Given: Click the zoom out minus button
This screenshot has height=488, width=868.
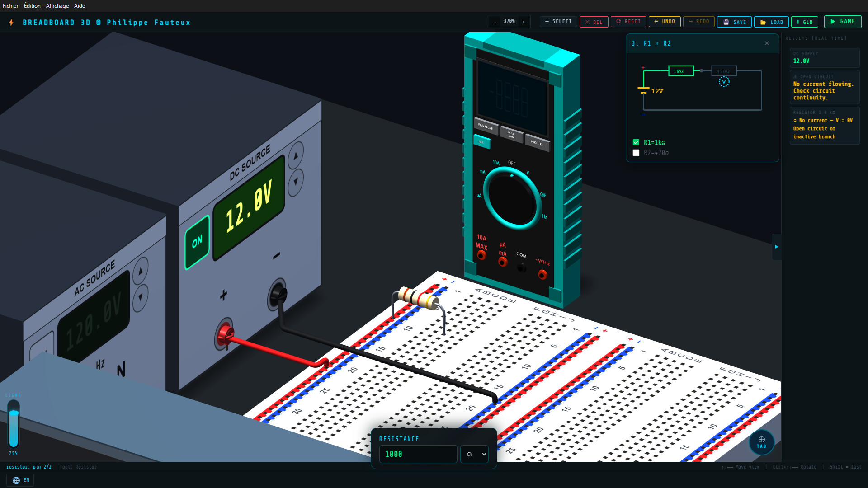Looking at the screenshot, I should [495, 22].
